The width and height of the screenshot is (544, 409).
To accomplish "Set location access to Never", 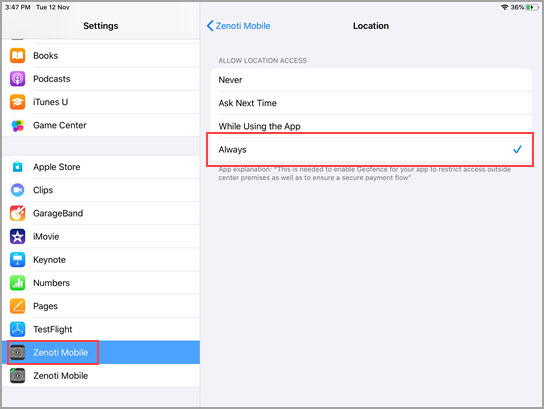I will point(371,80).
